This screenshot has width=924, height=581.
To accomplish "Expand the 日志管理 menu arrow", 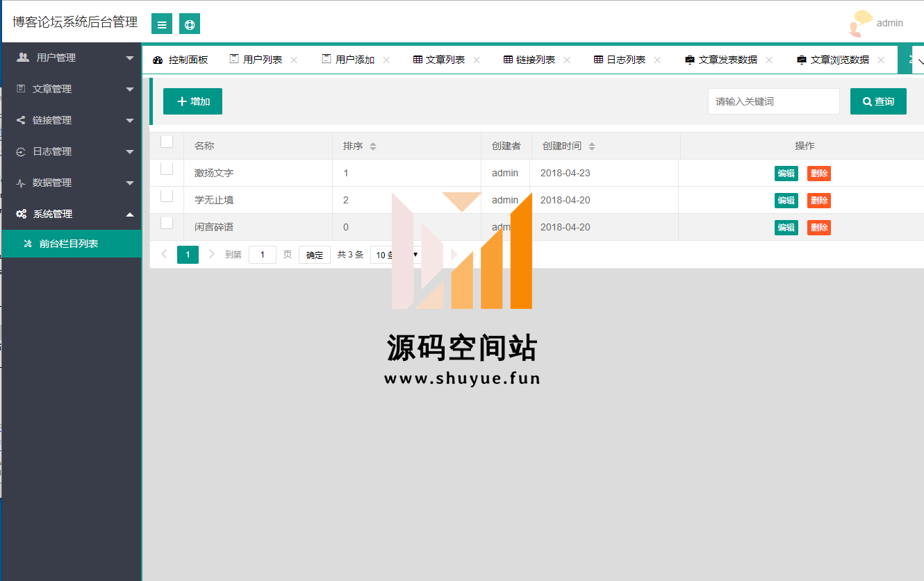I will (x=130, y=152).
